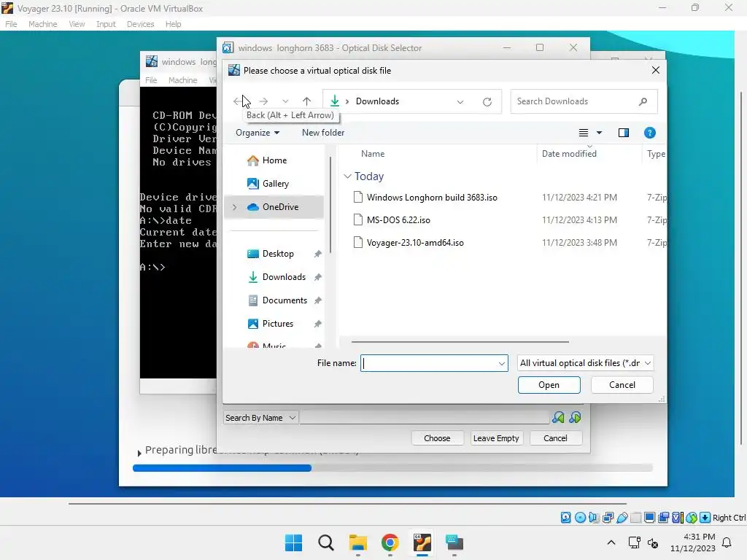
Task: Select Voyager-23.10-amd64.iso file
Action: (x=415, y=242)
